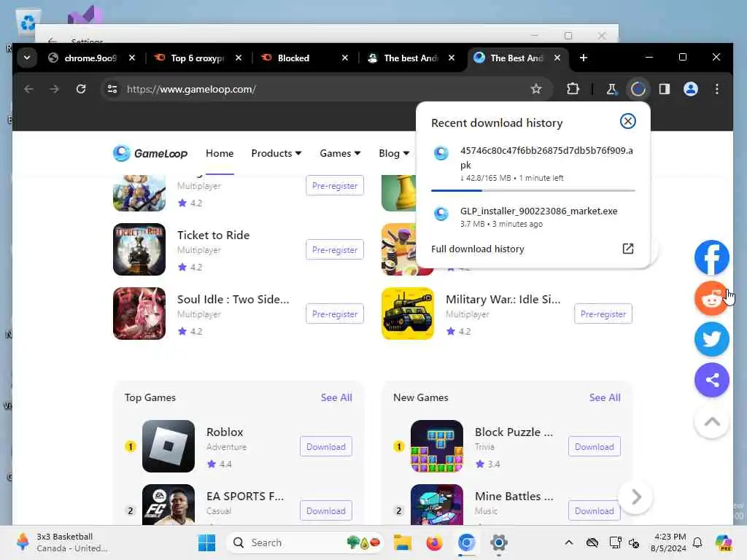The image size is (747, 560).
Task: Go back to the previous page
Action: pyautogui.click(x=28, y=89)
